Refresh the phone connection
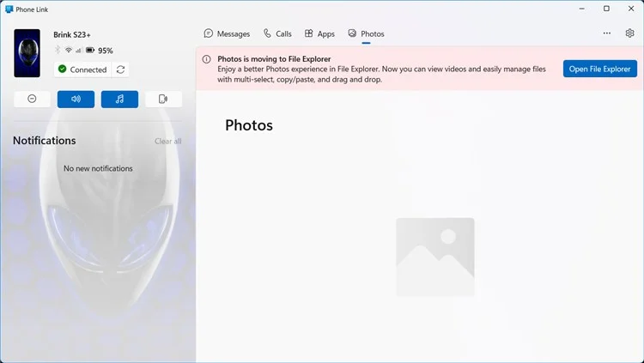 (x=120, y=70)
